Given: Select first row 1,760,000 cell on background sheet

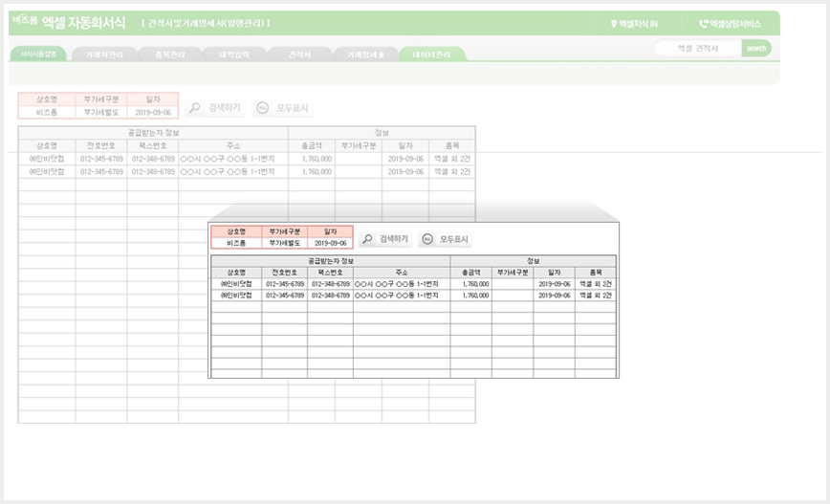Looking at the screenshot, I should pyautogui.click(x=312, y=159).
